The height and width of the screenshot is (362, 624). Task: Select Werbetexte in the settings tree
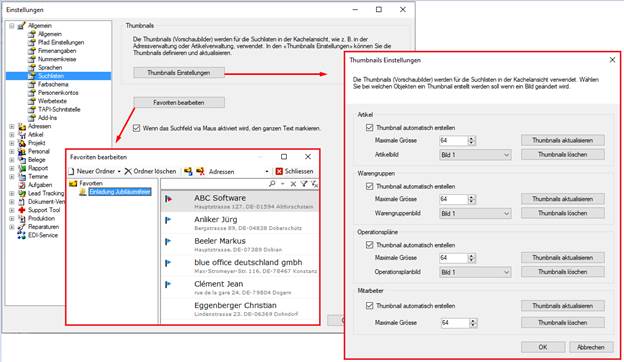click(52, 101)
